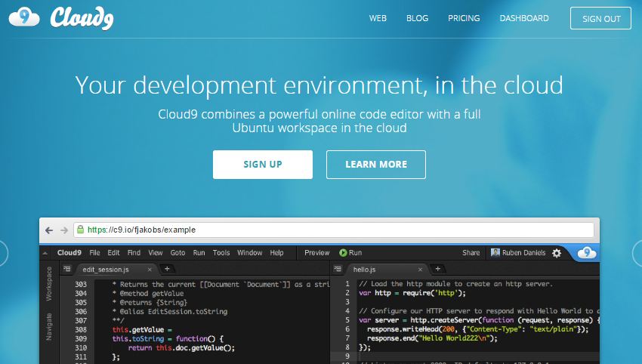Screen dimensions: 642x364
Task: Open the WEB navigation link
Action: point(378,18)
